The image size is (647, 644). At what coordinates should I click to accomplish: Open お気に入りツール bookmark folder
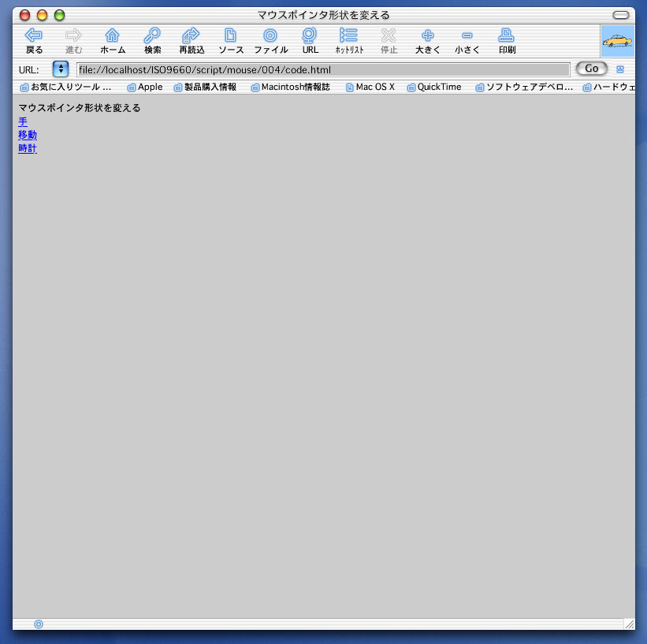coord(66,87)
